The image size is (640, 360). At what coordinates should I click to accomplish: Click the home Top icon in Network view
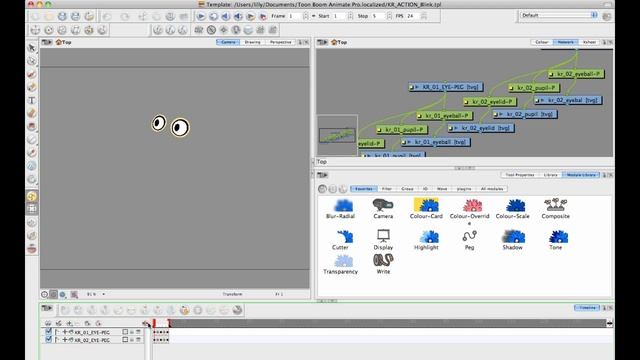[334, 42]
